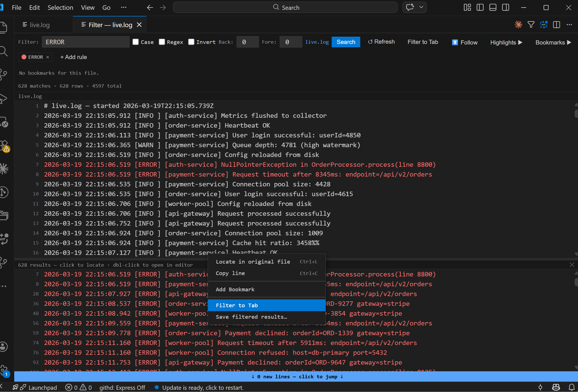578x392 pixels.
Task: Click Filter to Tab in filter toolbar
Action: coord(423,42)
